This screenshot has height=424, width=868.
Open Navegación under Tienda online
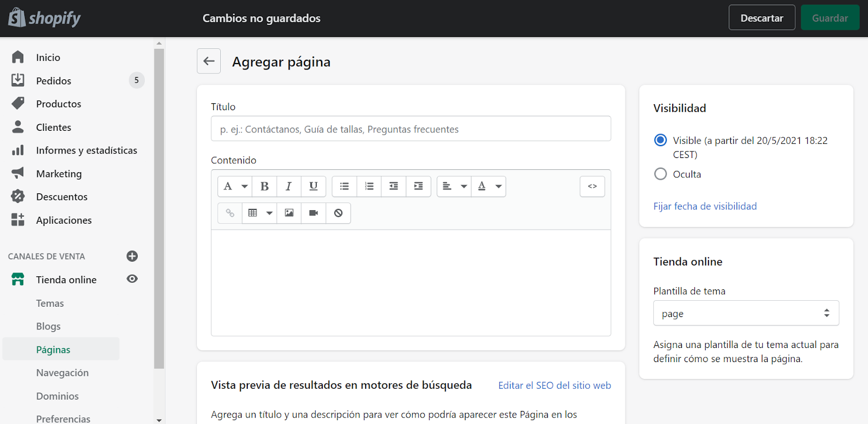[62, 372]
